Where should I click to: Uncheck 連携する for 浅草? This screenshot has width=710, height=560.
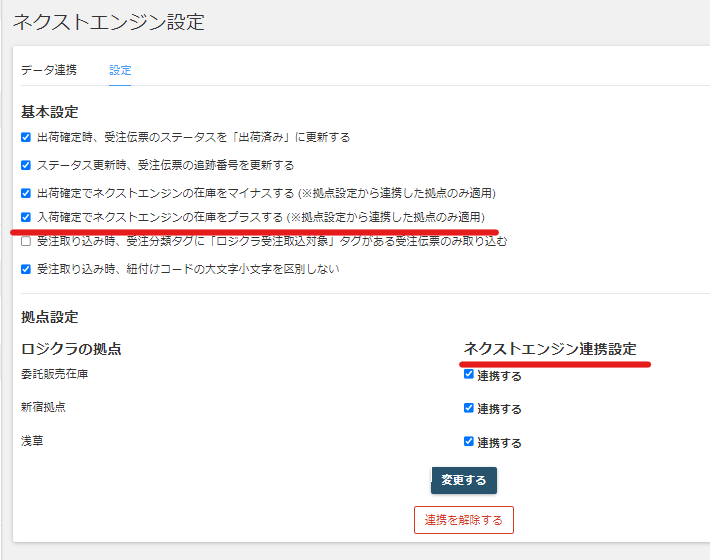point(469,441)
